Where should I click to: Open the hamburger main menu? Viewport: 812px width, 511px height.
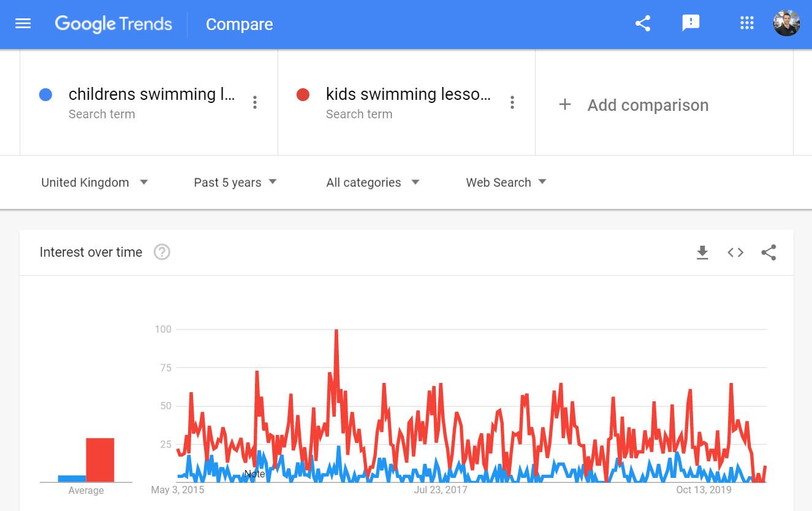click(23, 24)
